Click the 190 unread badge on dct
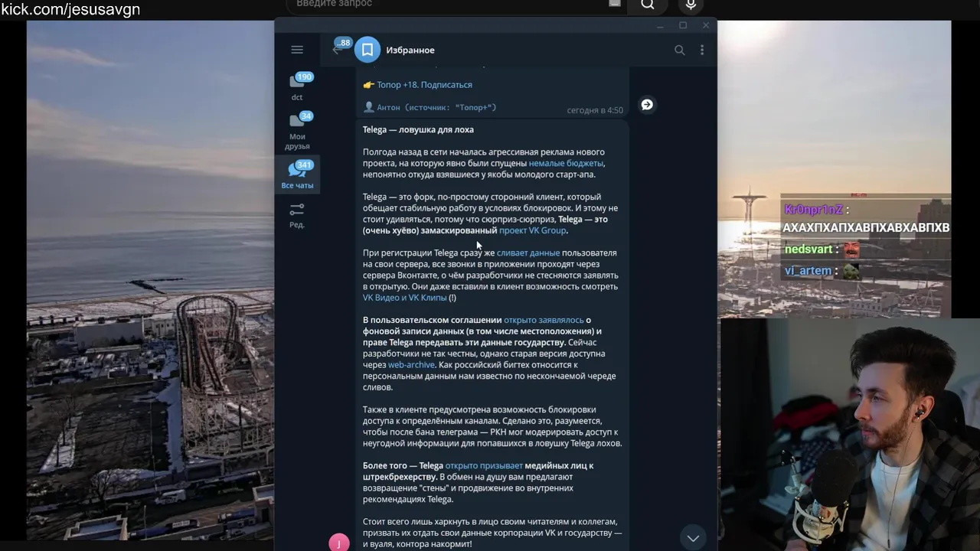980x551 pixels. (305, 77)
